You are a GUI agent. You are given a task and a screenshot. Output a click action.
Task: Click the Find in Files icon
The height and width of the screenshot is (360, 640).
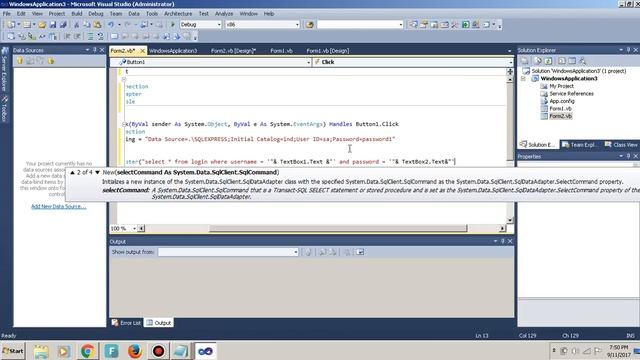[x=309, y=24]
